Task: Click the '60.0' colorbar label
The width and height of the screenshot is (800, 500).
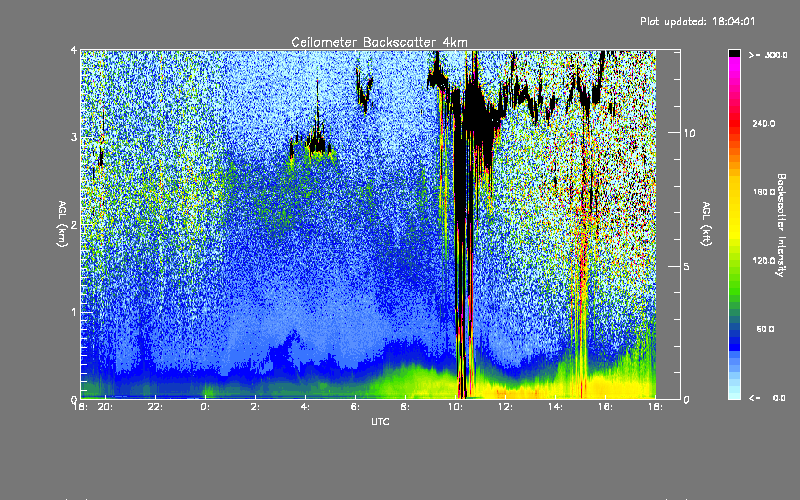Action: [x=765, y=329]
